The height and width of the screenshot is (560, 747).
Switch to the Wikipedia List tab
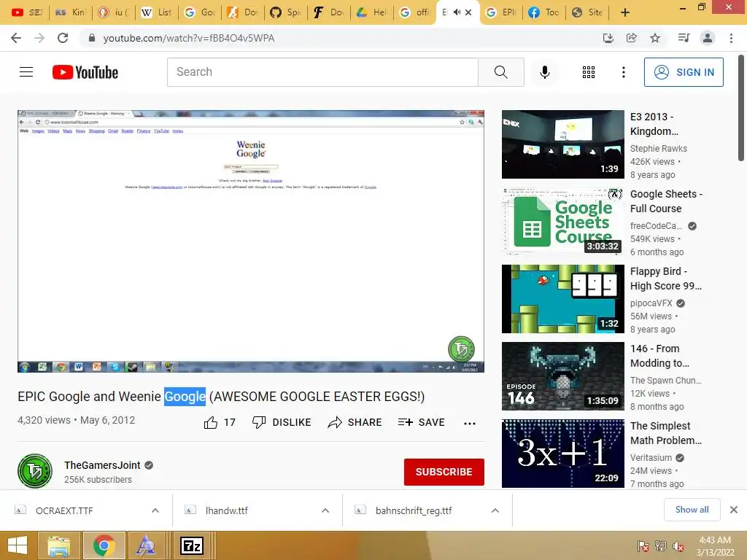click(x=156, y=12)
